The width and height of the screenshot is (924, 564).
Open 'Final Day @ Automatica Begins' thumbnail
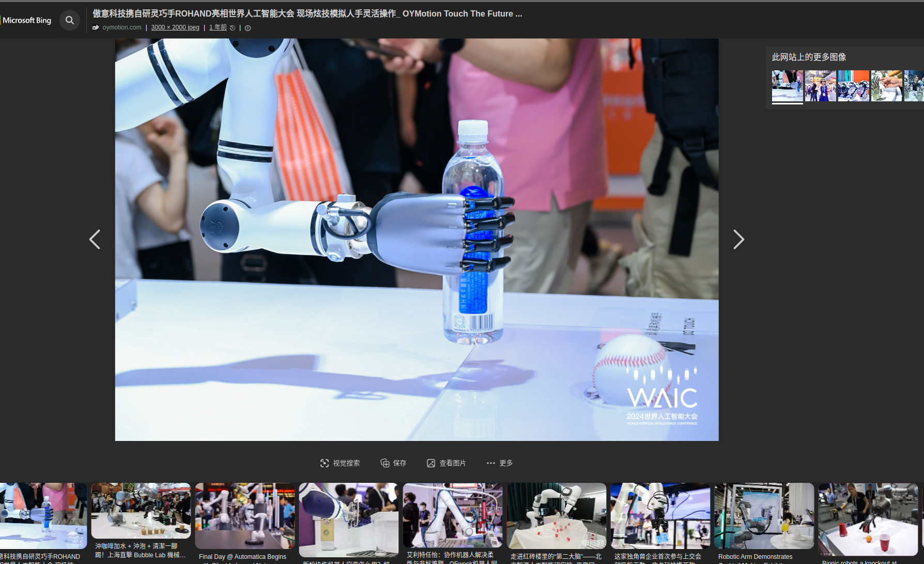pyautogui.click(x=245, y=515)
